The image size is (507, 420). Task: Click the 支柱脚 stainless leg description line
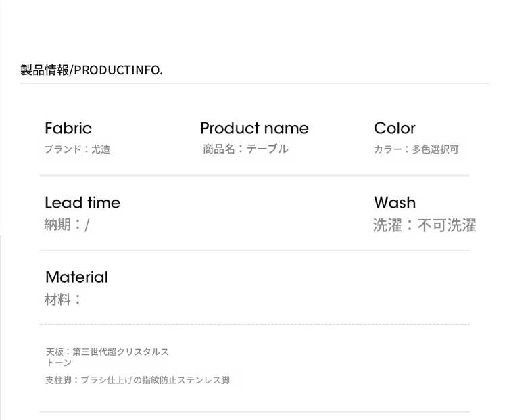(137, 380)
